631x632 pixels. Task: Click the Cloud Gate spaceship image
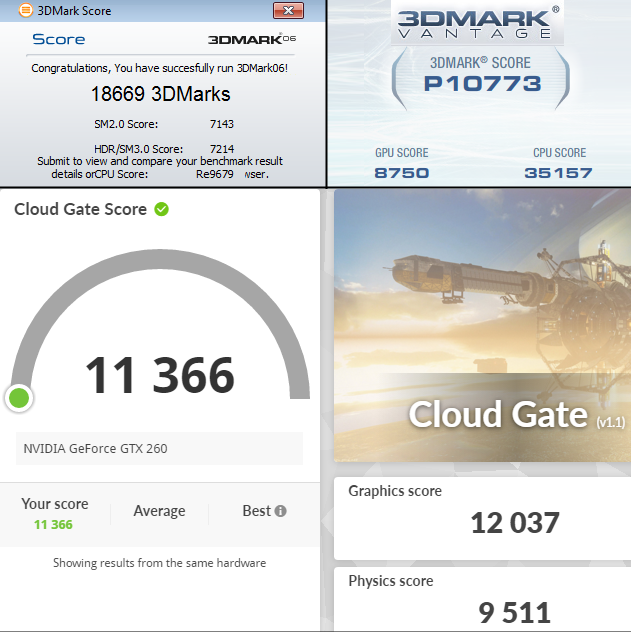point(480,290)
